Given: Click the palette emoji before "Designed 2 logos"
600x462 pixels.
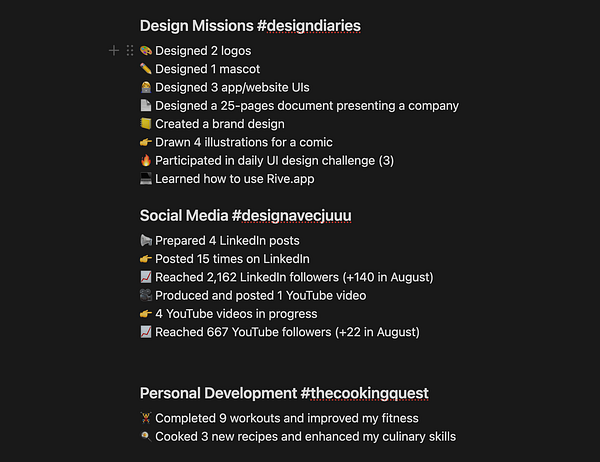Looking at the screenshot, I should coord(146,51).
